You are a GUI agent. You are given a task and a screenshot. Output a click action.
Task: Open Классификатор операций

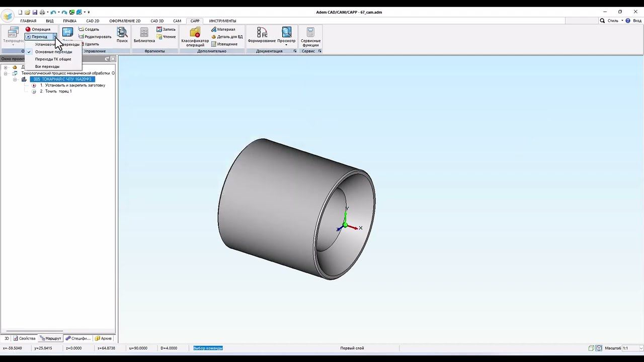click(x=195, y=37)
